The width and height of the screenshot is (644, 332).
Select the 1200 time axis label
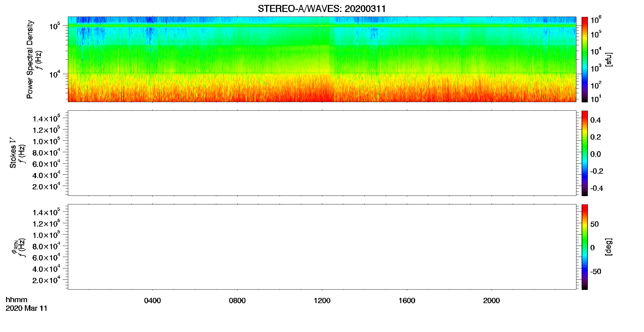(x=322, y=301)
